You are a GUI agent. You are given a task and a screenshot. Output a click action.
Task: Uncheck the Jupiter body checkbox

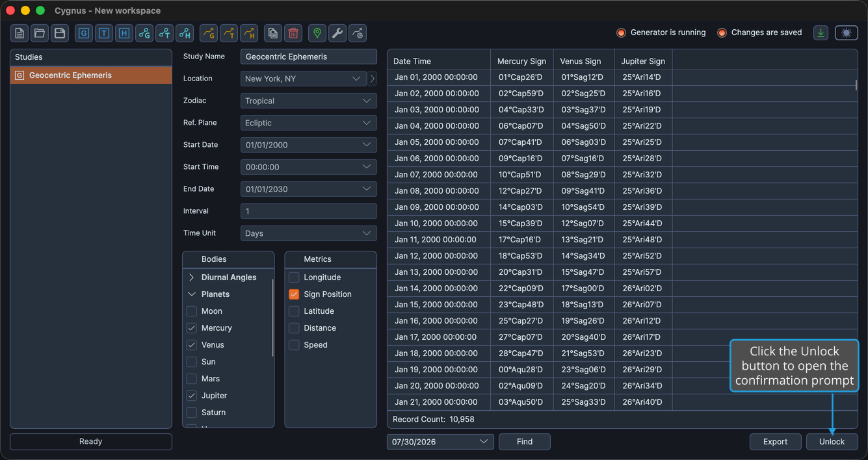click(x=192, y=396)
